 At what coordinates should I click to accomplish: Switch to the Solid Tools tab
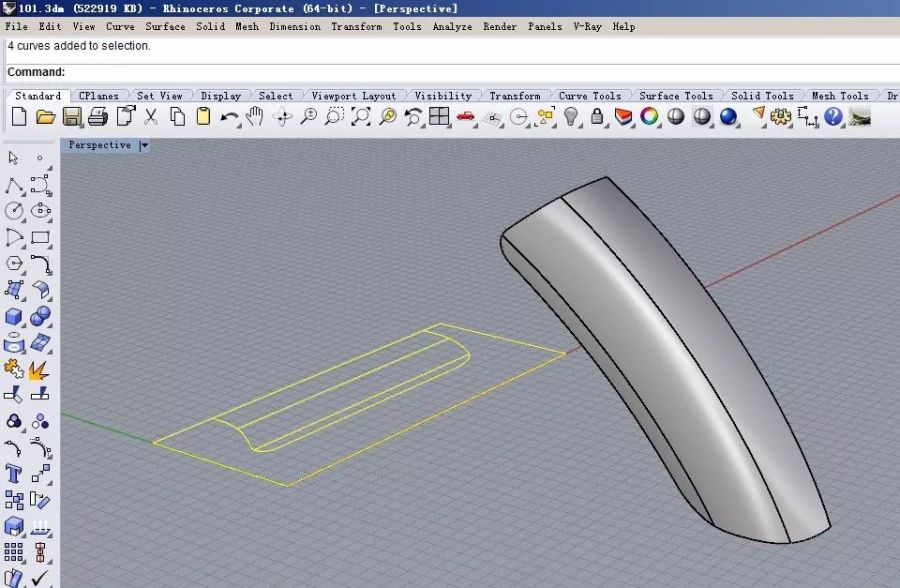click(764, 96)
